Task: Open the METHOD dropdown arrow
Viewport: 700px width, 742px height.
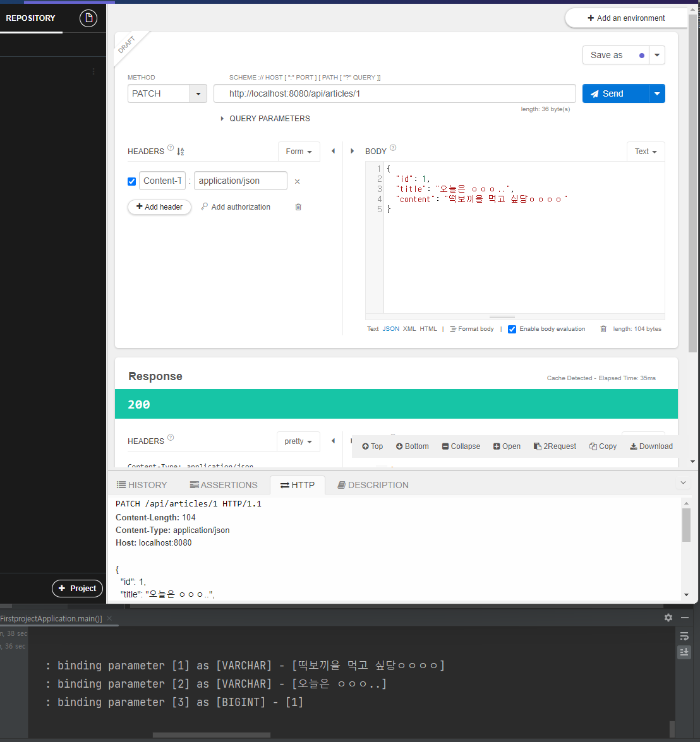Action: point(198,93)
